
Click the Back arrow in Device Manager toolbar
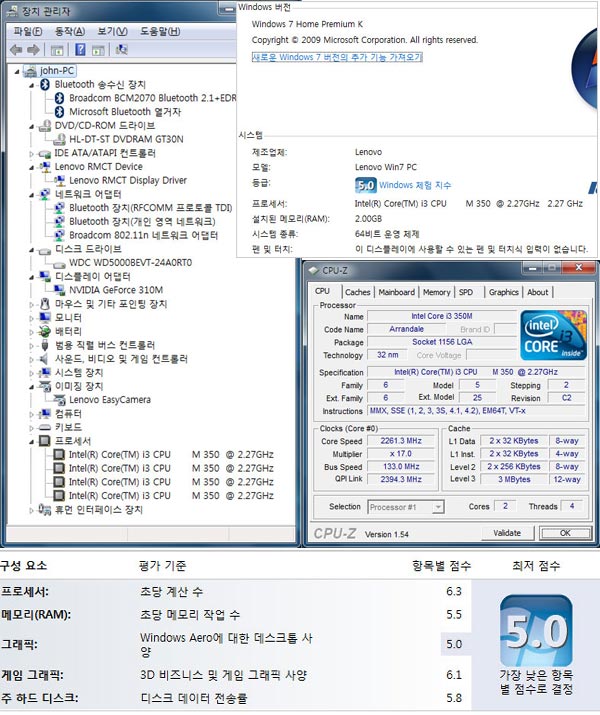pyautogui.click(x=15, y=49)
